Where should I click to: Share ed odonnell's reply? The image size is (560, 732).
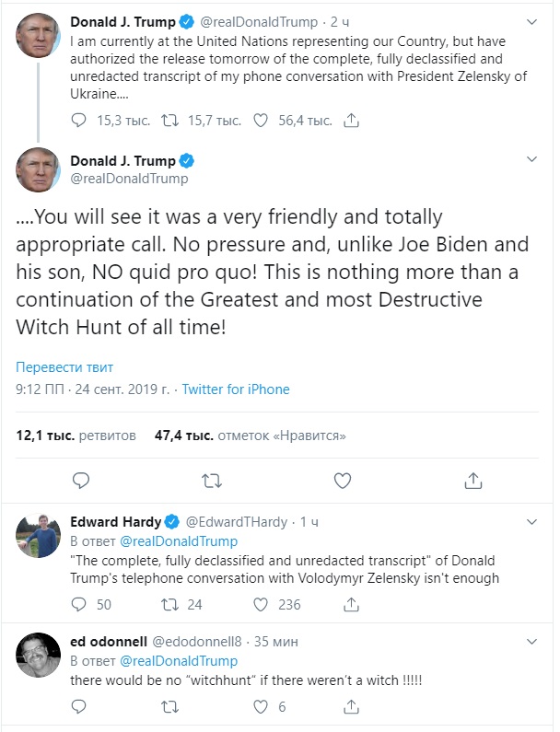[351, 707]
